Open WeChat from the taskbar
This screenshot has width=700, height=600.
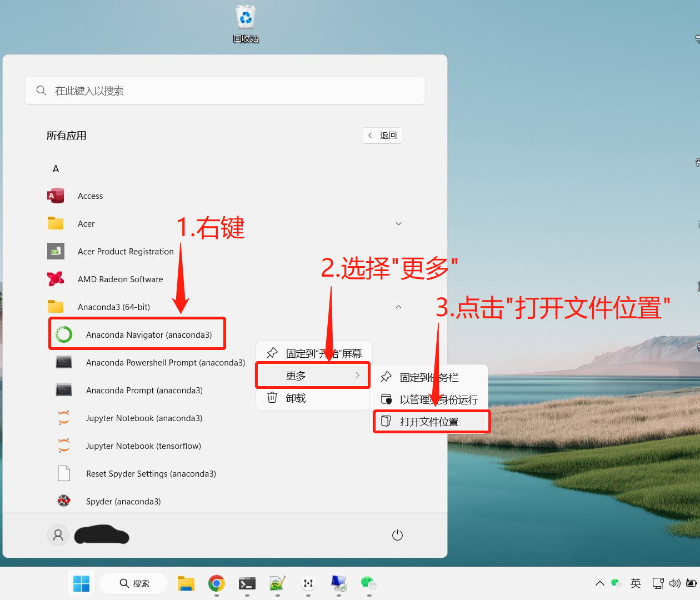coord(369,583)
